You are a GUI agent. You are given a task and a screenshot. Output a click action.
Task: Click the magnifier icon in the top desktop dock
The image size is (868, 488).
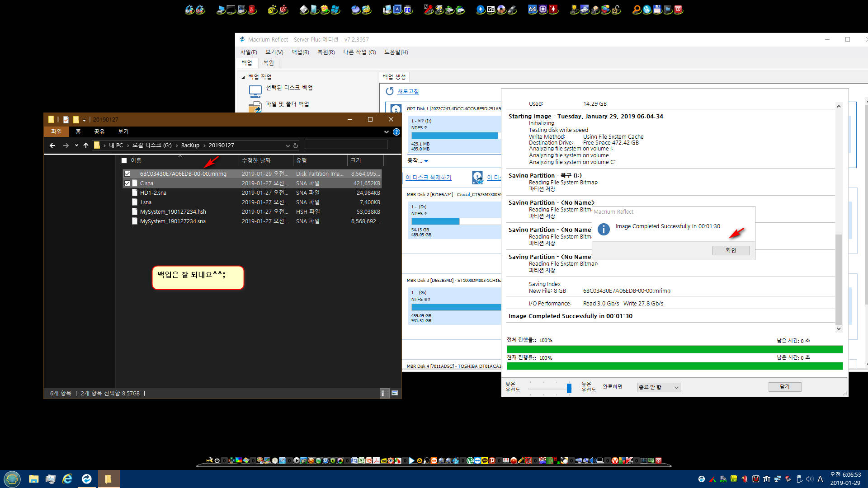click(637, 9)
